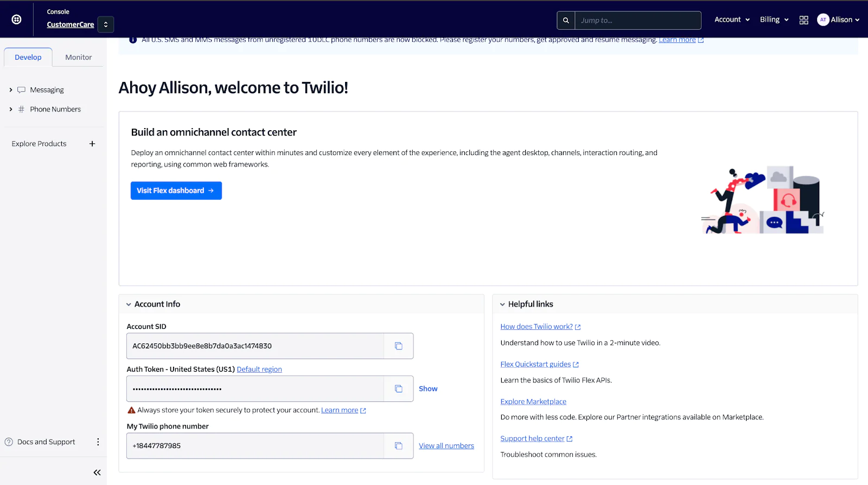The width and height of the screenshot is (868, 485).
Task: Copy the Account SID
Action: click(x=399, y=346)
